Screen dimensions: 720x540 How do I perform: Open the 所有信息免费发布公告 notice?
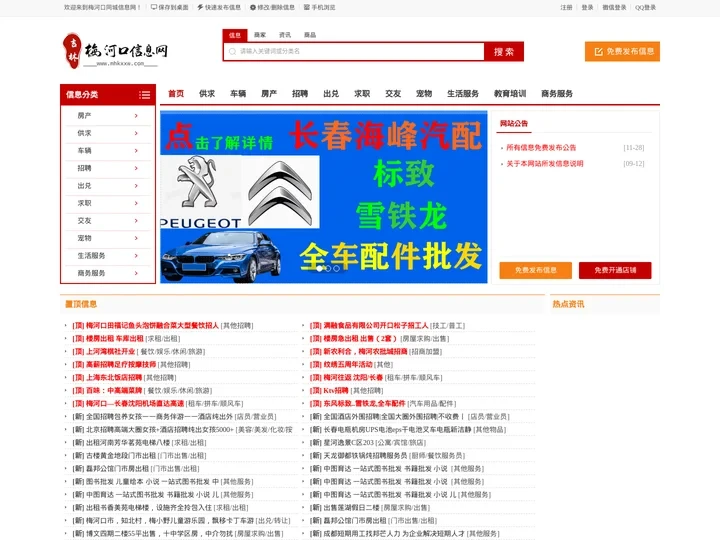(x=541, y=147)
